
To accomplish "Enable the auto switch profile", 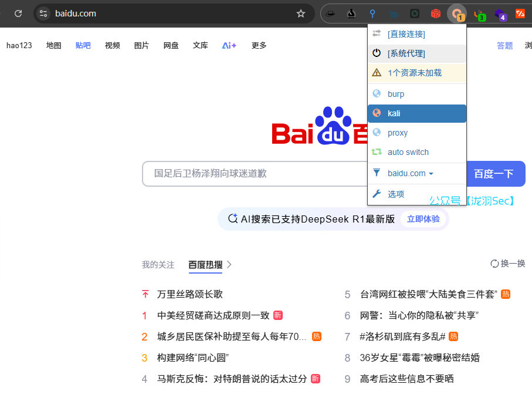I will (x=408, y=152).
